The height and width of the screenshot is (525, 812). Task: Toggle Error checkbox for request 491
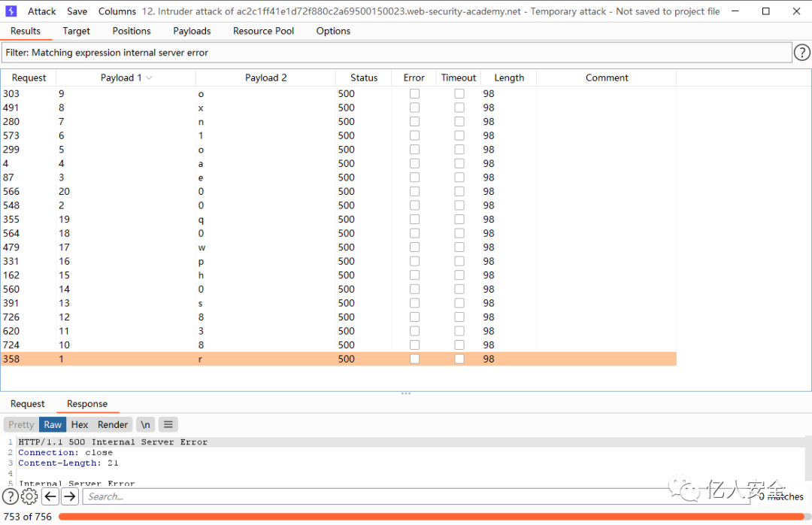[414, 108]
